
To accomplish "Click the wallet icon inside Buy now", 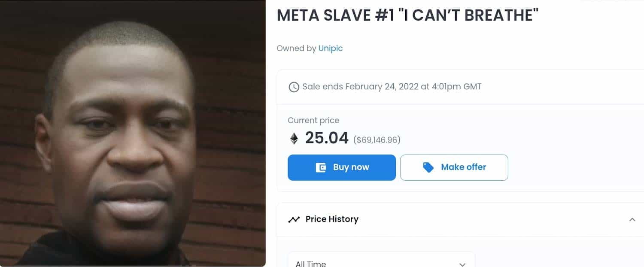I will click(x=321, y=167).
